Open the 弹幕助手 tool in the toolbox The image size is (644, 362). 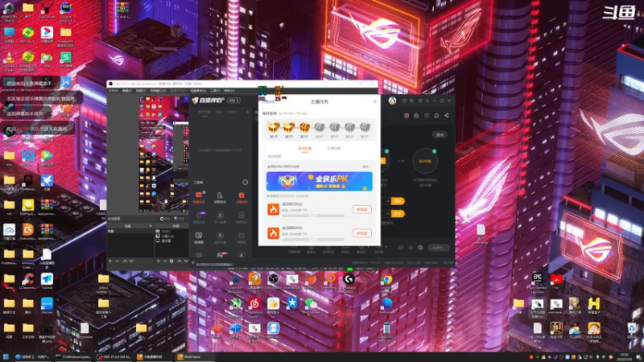pos(199,197)
